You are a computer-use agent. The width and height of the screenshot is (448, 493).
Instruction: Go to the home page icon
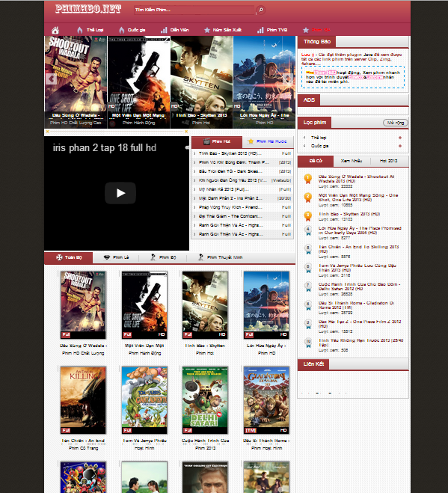(x=55, y=30)
